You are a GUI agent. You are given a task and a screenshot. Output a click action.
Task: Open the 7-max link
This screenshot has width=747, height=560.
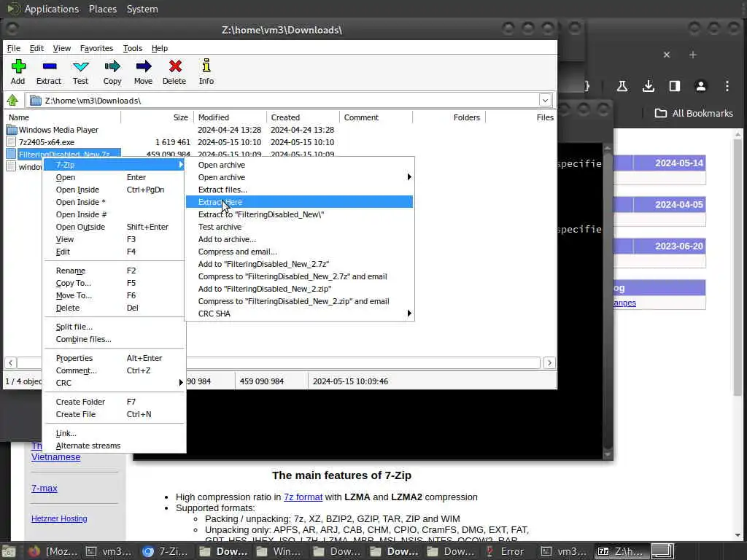pyautogui.click(x=44, y=488)
